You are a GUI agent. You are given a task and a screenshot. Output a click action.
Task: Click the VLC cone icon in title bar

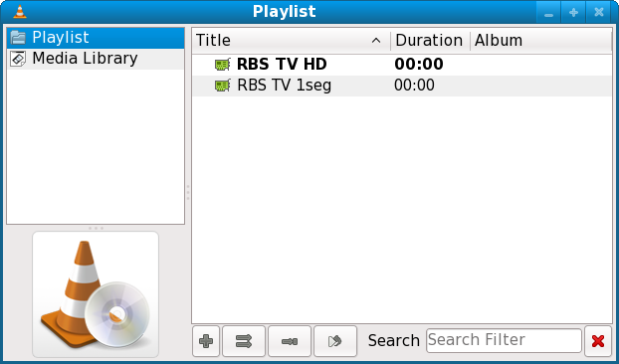[19, 11]
